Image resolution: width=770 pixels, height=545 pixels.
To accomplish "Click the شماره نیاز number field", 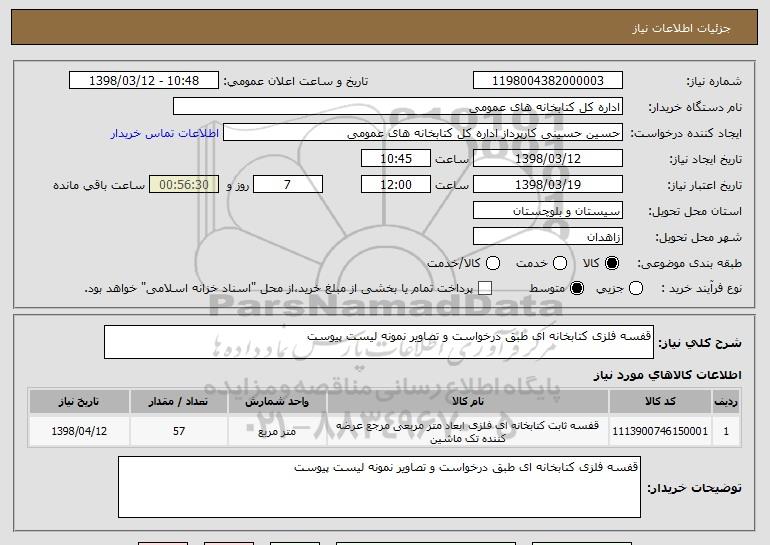I will point(548,81).
